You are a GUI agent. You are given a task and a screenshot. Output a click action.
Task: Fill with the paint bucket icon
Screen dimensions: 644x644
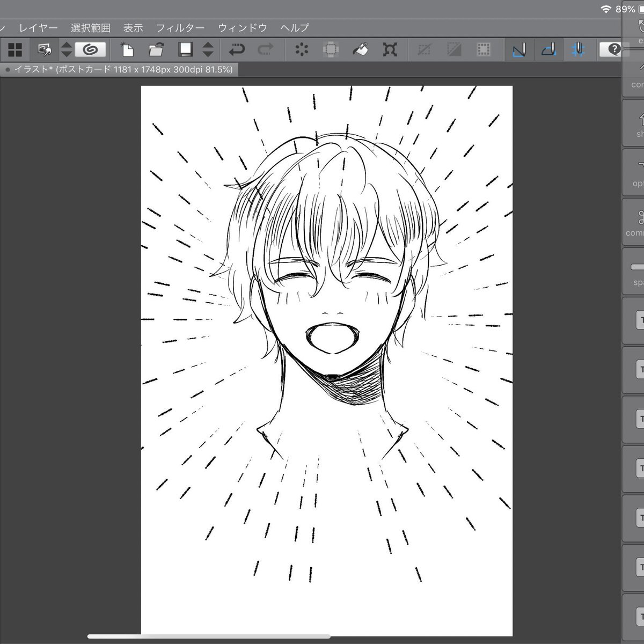[x=360, y=50]
